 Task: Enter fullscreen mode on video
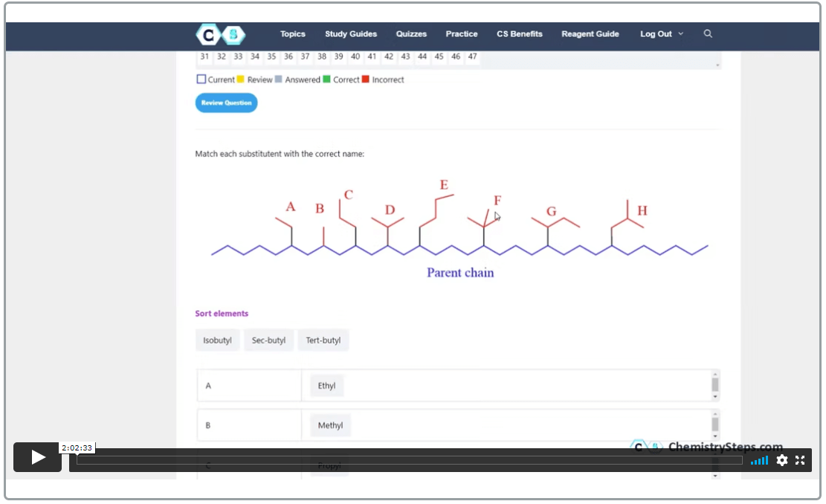click(x=800, y=460)
